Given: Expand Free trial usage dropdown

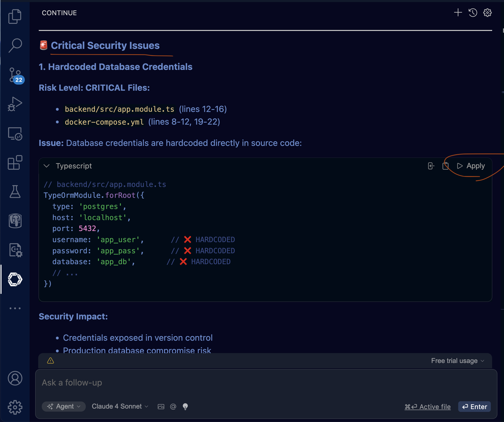Looking at the screenshot, I should (x=458, y=361).
